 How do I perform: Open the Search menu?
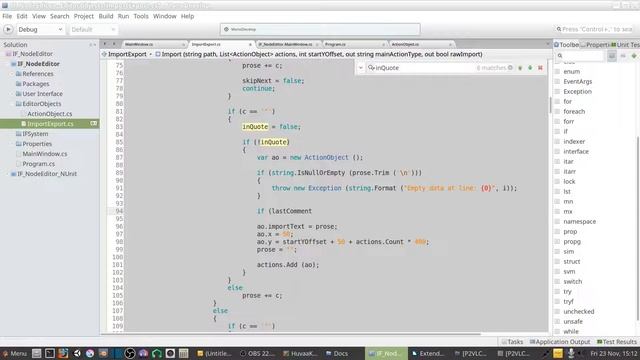[x=60, y=16]
